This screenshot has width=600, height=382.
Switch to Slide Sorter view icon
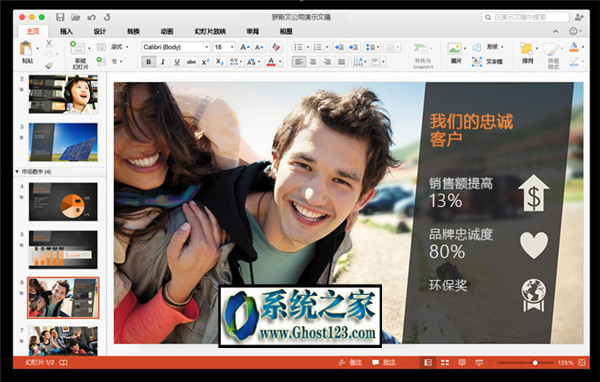coord(445,362)
